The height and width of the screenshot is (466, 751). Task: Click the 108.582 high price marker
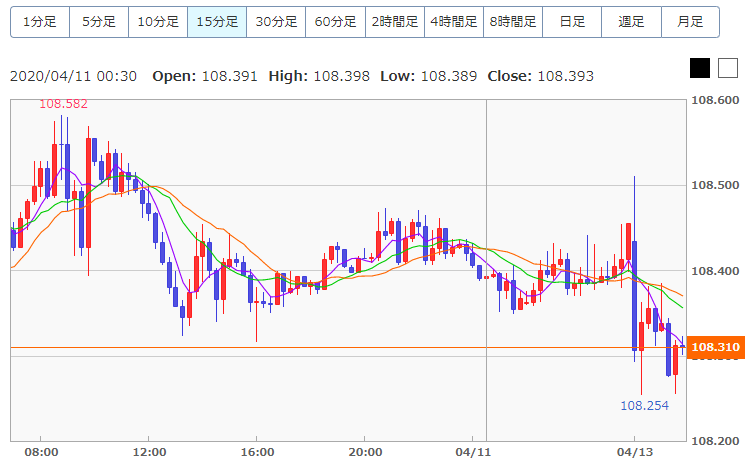coord(63,104)
